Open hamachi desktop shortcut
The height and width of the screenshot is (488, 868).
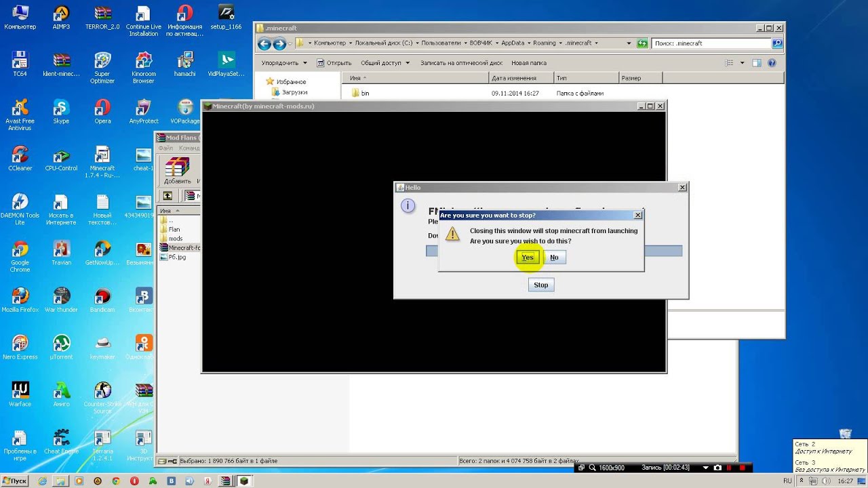[x=184, y=65]
